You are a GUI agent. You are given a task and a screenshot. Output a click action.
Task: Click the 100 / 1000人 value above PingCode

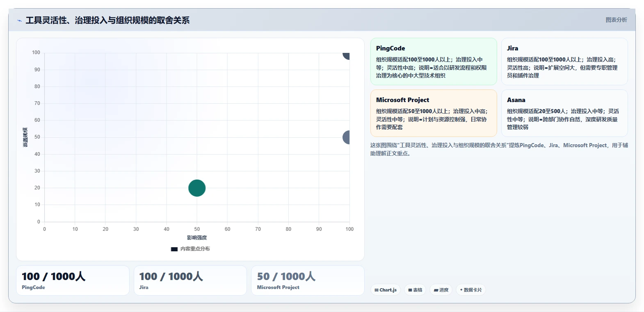point(53,276)
